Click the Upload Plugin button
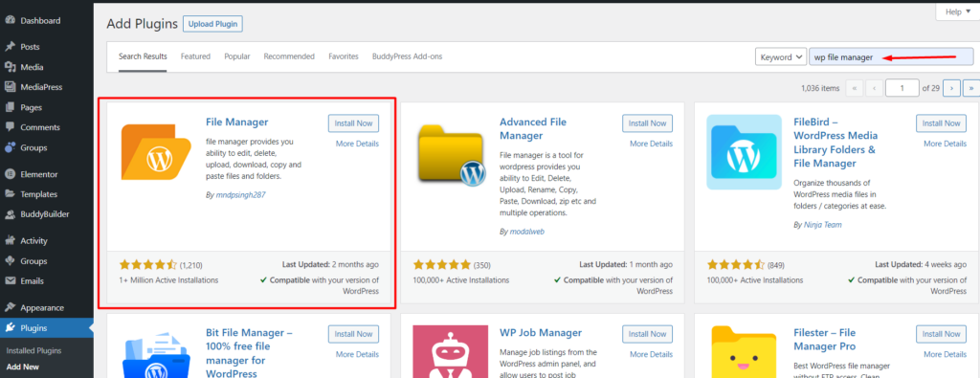Screen dimensions: 980x378 click(x=212, y=24)
